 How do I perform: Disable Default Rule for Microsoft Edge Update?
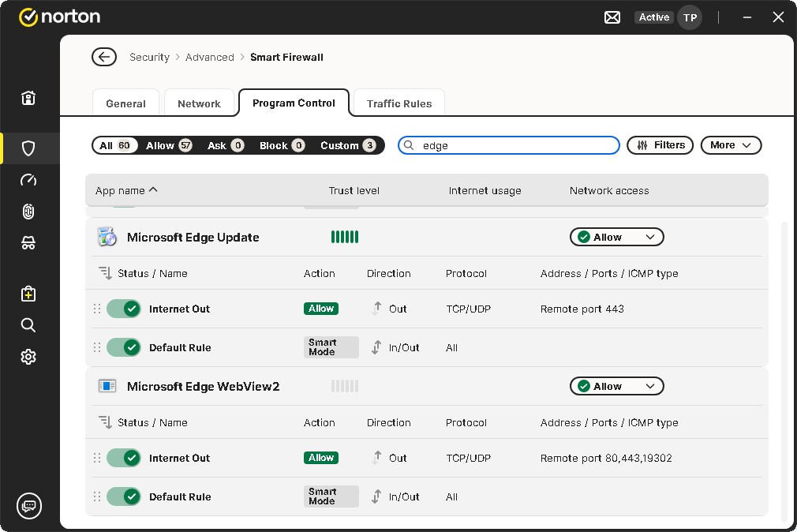[x=123, y=347]
